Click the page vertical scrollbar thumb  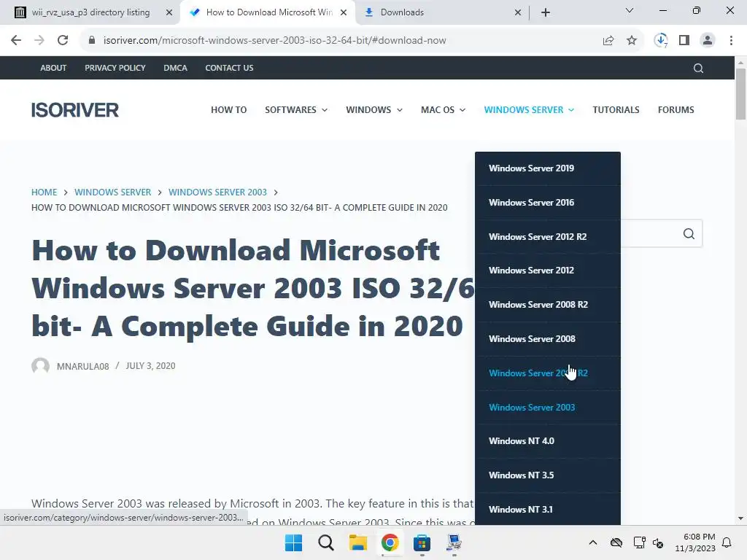pos(740,94)
